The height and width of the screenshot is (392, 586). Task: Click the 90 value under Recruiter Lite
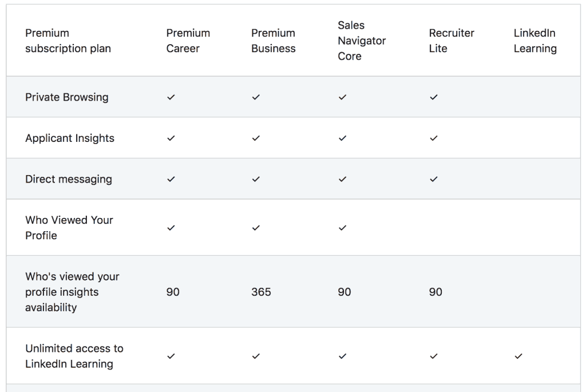click(x=435, y=292)
